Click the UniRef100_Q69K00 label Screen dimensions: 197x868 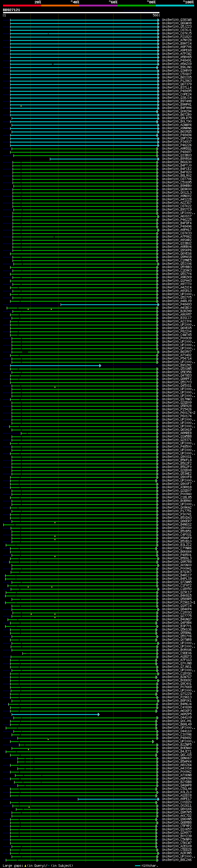[x=177, y=189]
